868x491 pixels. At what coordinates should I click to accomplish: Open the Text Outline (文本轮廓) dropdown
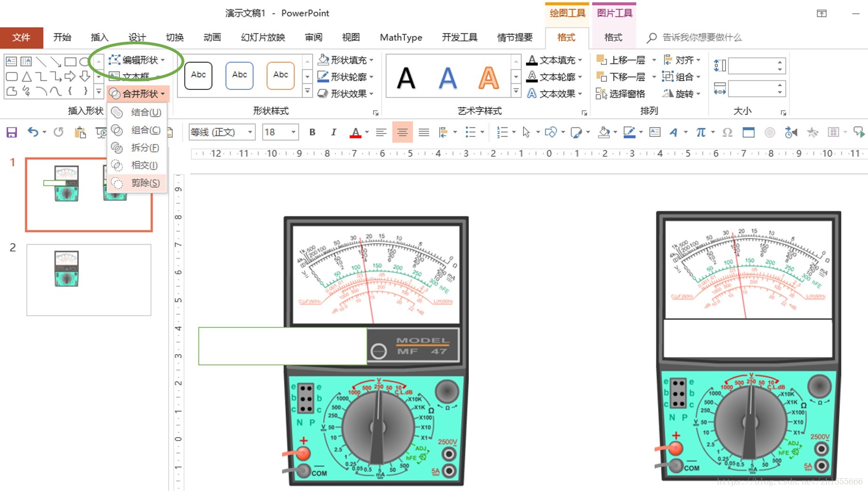point(554,77)
